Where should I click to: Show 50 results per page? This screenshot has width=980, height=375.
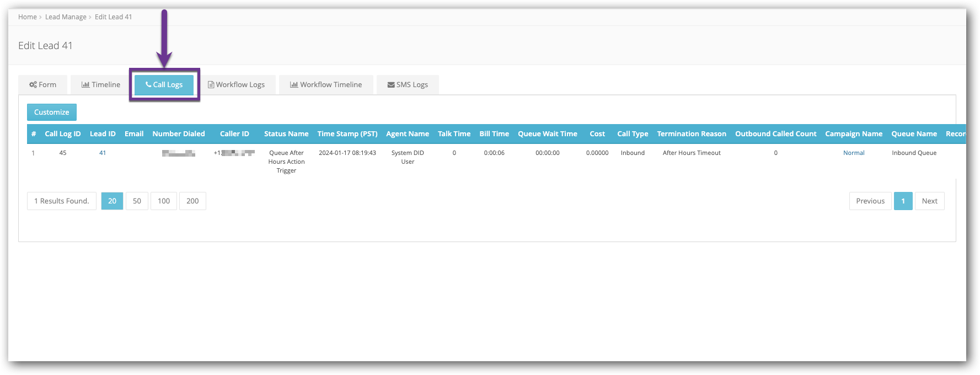(x=137, y=201)
